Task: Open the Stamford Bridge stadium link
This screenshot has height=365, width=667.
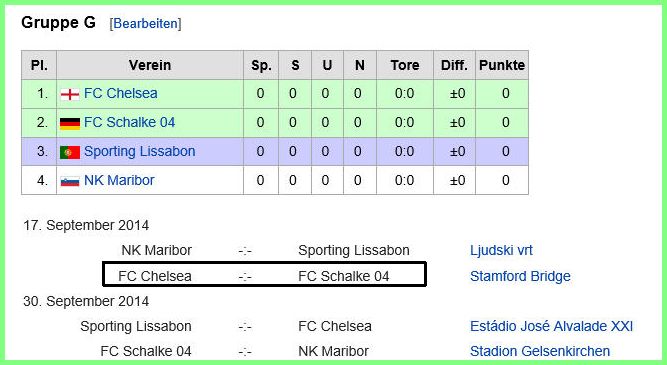Action: click(520, 276)
